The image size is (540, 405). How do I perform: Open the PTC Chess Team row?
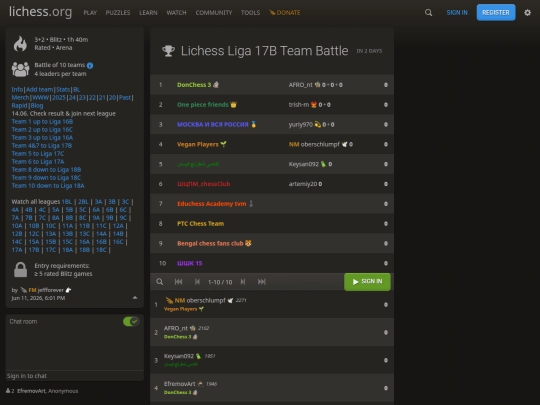[x=272, y=224]
